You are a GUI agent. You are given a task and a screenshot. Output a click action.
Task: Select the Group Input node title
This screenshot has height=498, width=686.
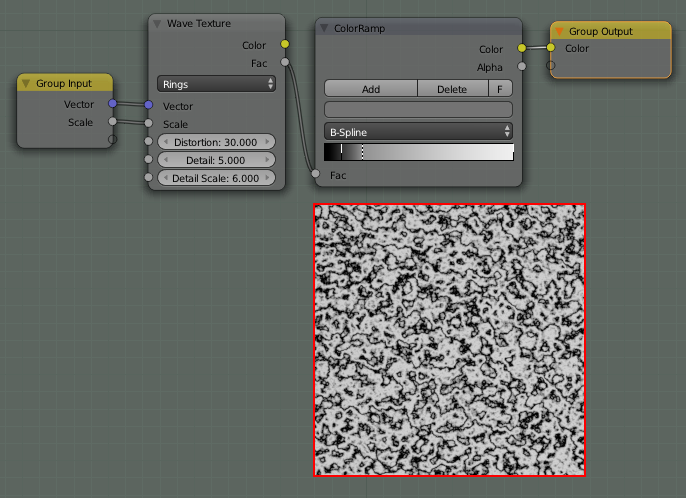point(64,83)
